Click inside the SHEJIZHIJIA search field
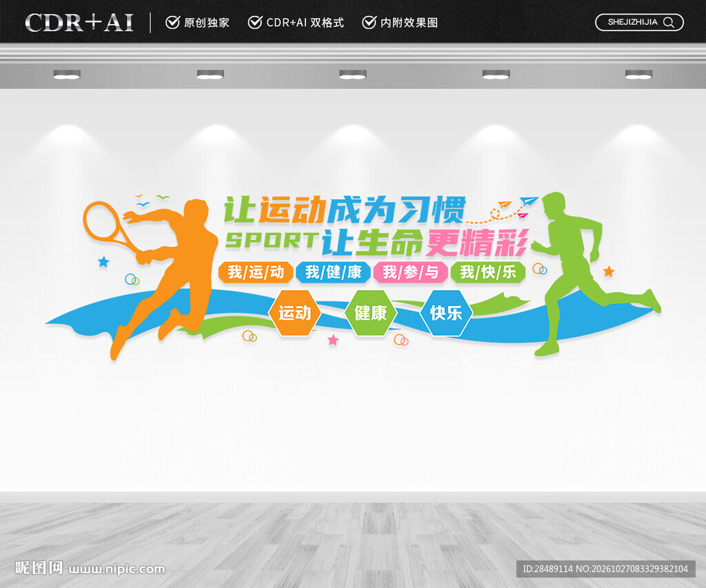706x588 pixels. [x=639, y=23]
